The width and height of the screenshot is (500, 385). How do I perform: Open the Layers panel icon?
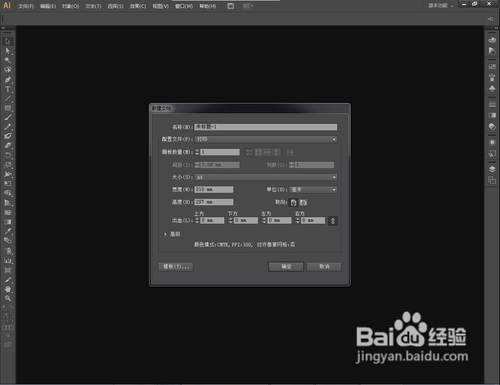[x=492, y=169]
